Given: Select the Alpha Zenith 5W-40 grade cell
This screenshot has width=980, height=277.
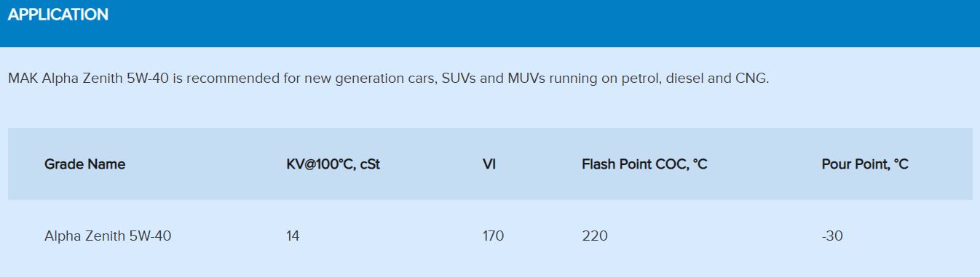Looking at the screenshot, I should (108, 236).
